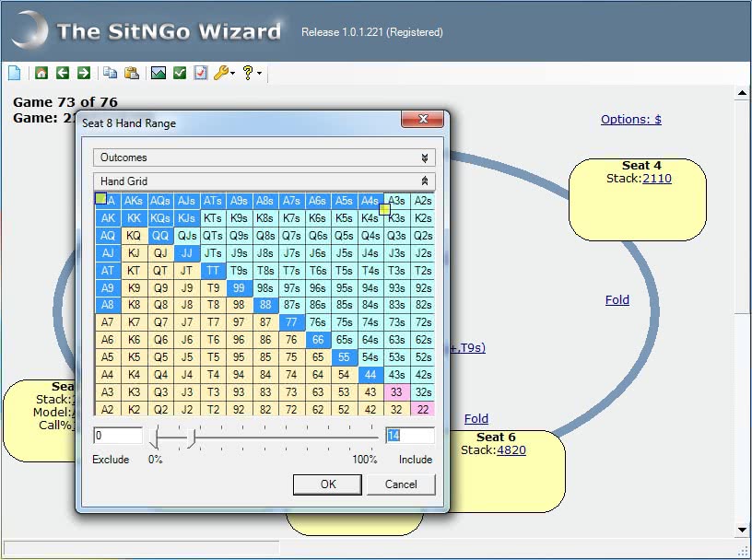Select the 66 pair cell
Viewport: 752px width, 560px height.
tap(318, 340)
